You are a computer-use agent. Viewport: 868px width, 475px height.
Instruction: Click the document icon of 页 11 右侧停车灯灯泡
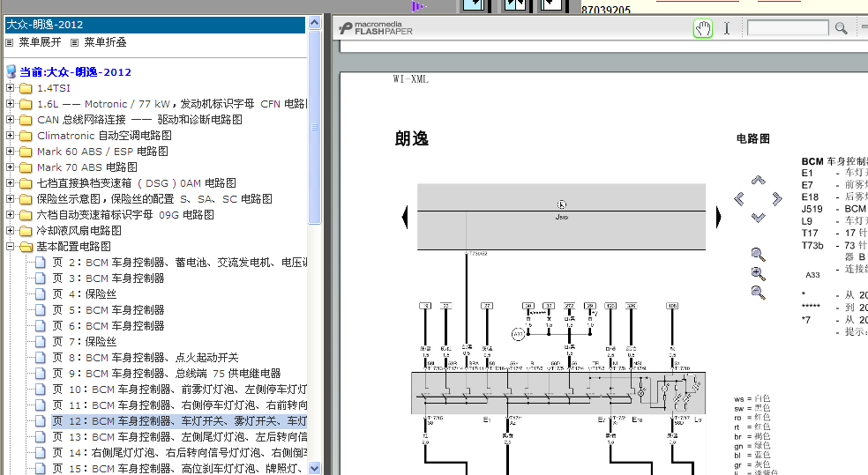(x=40, y=405)
